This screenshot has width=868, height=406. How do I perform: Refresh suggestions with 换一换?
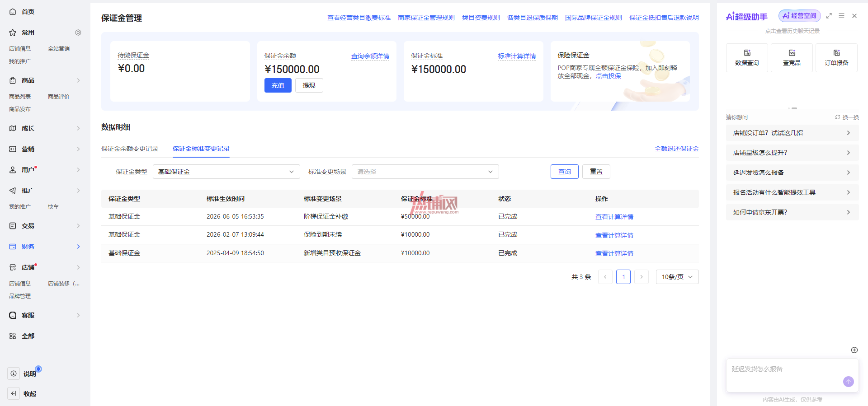click(847, 117)
